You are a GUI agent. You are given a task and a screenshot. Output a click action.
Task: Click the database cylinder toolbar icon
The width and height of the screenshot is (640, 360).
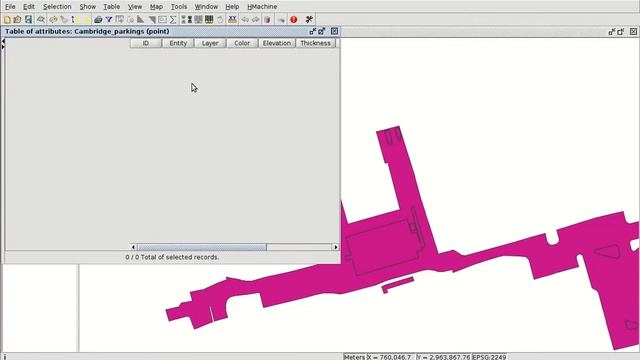267,20
